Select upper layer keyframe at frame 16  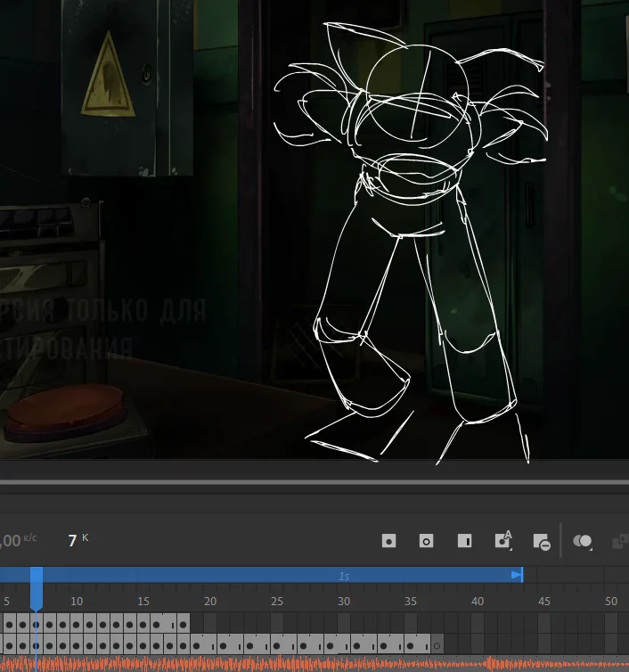pos(157,625)
